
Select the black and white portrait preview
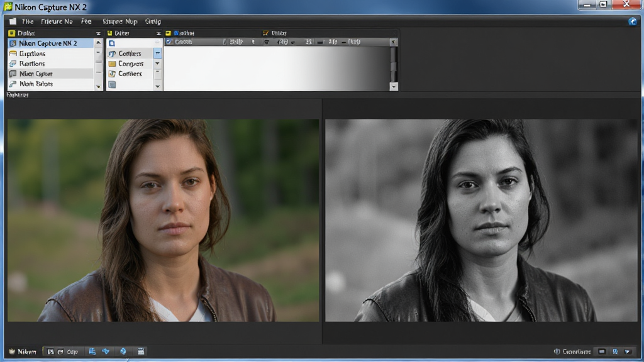coord(481,221)
